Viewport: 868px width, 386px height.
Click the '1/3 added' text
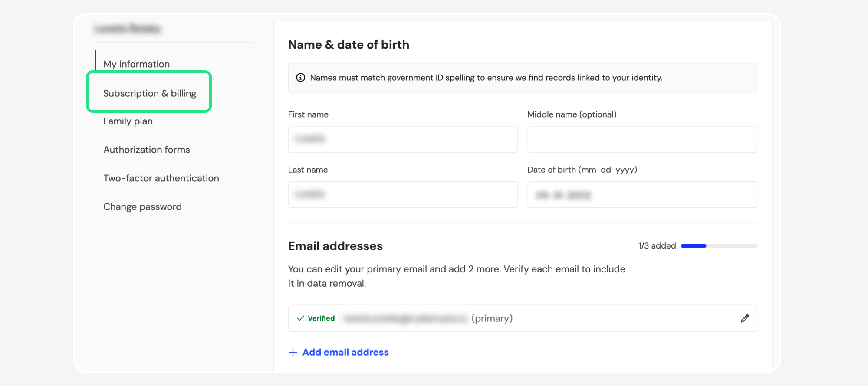point(657,246)
